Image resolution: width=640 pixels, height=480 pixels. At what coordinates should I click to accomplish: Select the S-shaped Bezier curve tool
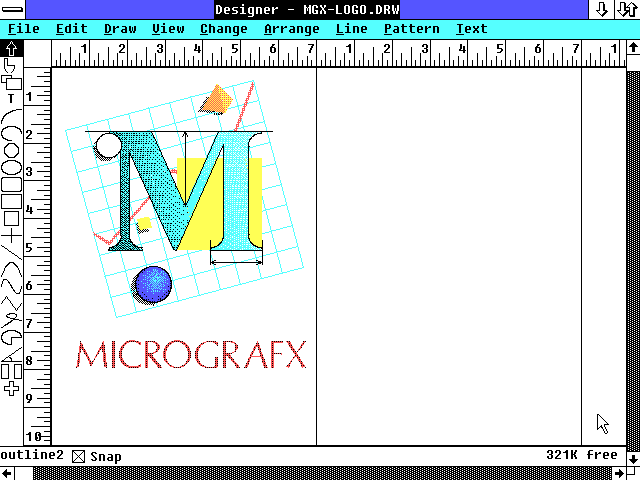pyautogui.click(x=11, y=286)
